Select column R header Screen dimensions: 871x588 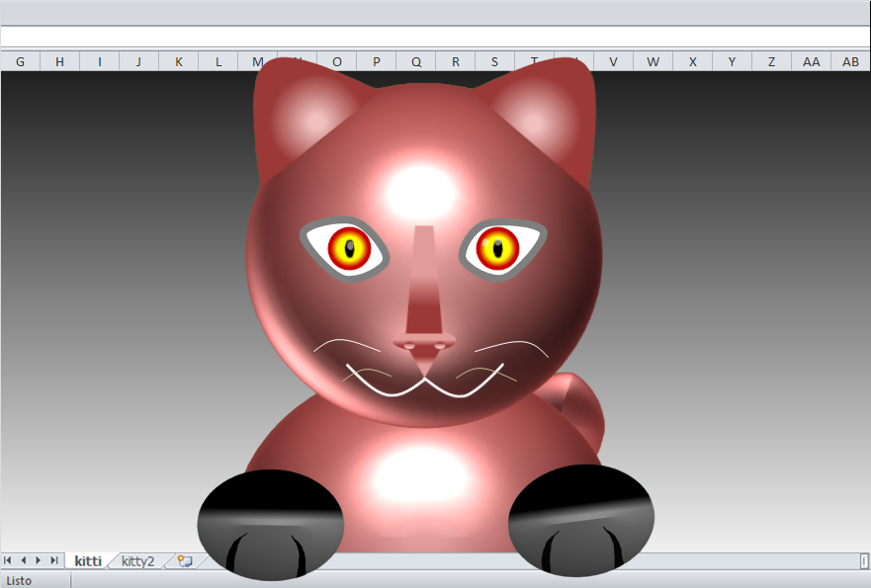coord(456,61)
